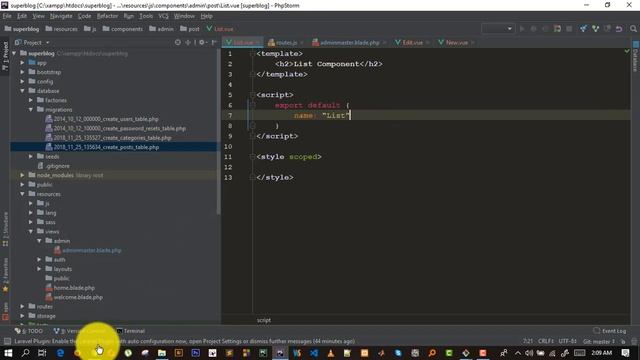
Task: Click the VCS Update Project icon
Action: [583, 29]
